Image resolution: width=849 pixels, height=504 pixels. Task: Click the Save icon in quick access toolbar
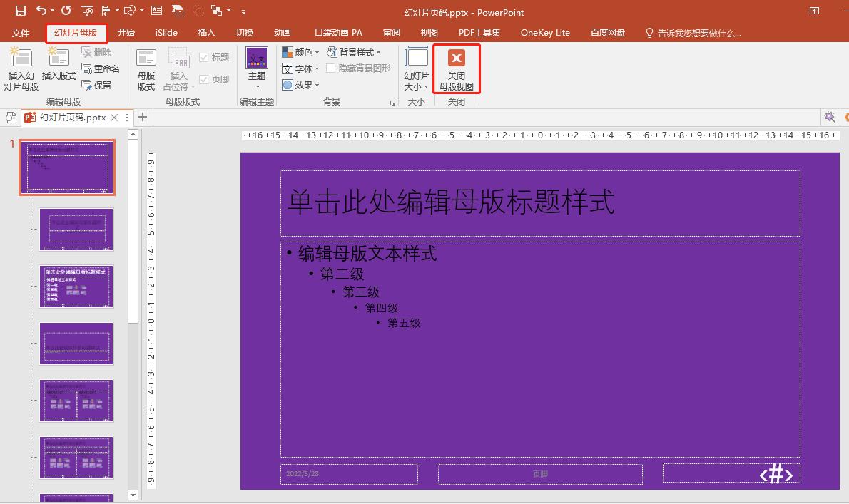pyautogui.click(x=19, y=11)
